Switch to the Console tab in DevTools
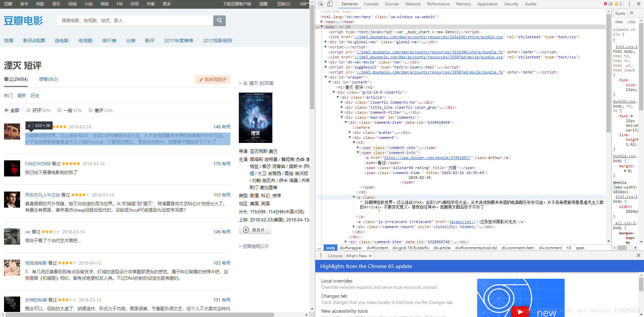The image size is (644, 317). point(371,4)
